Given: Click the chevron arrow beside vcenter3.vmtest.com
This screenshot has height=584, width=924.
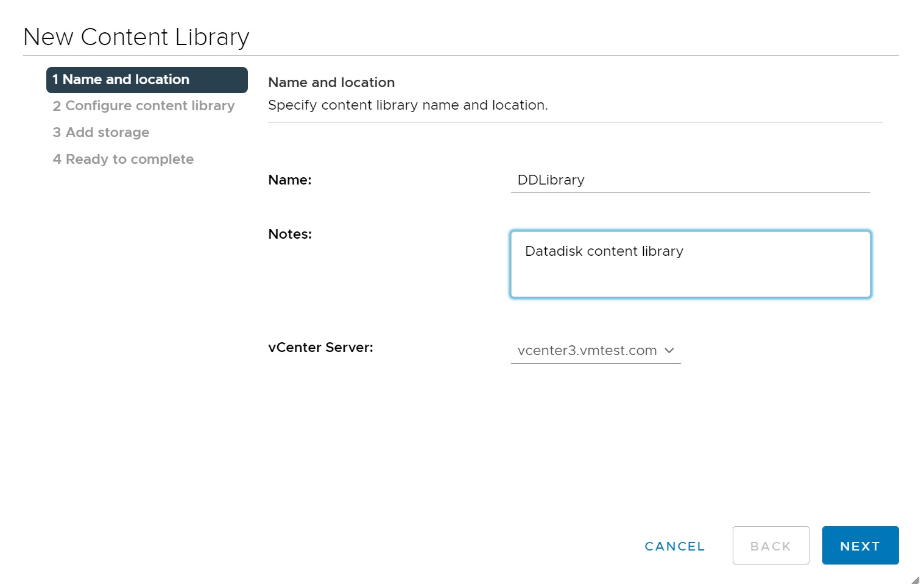Looking at the screenshot, I should (669, 351).
